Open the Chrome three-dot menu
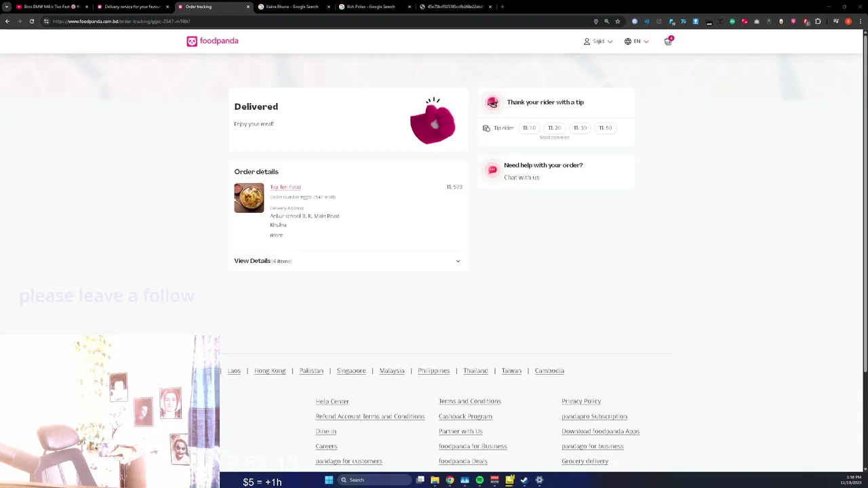Viewport: 868px width, 488px height. pos(861,22)
